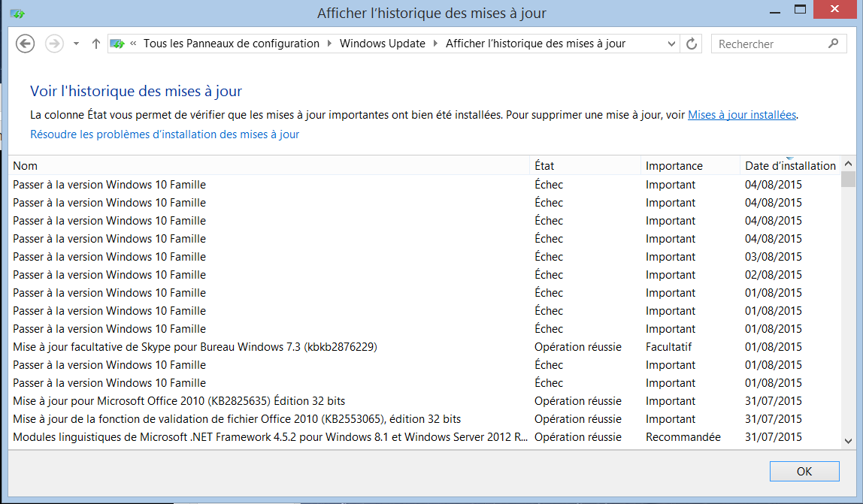Sort by the 'État' column header

585,165
